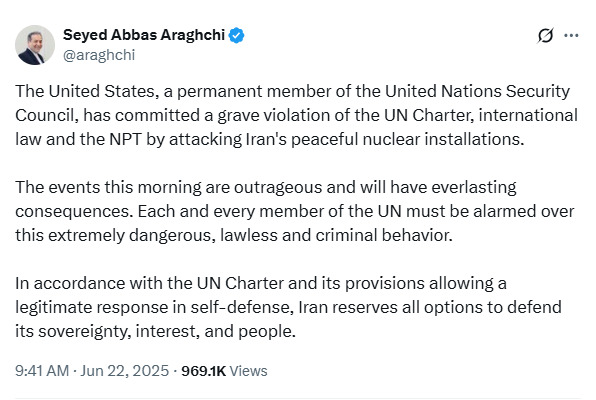Open the @araghchi handle link
The image size is (596, 400).
[99, 55]
